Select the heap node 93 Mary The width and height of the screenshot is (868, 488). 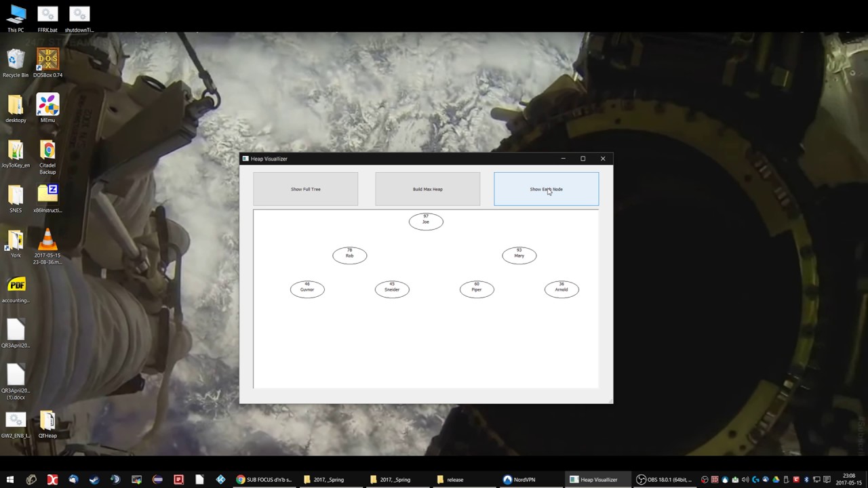click(x=519, y=256)
